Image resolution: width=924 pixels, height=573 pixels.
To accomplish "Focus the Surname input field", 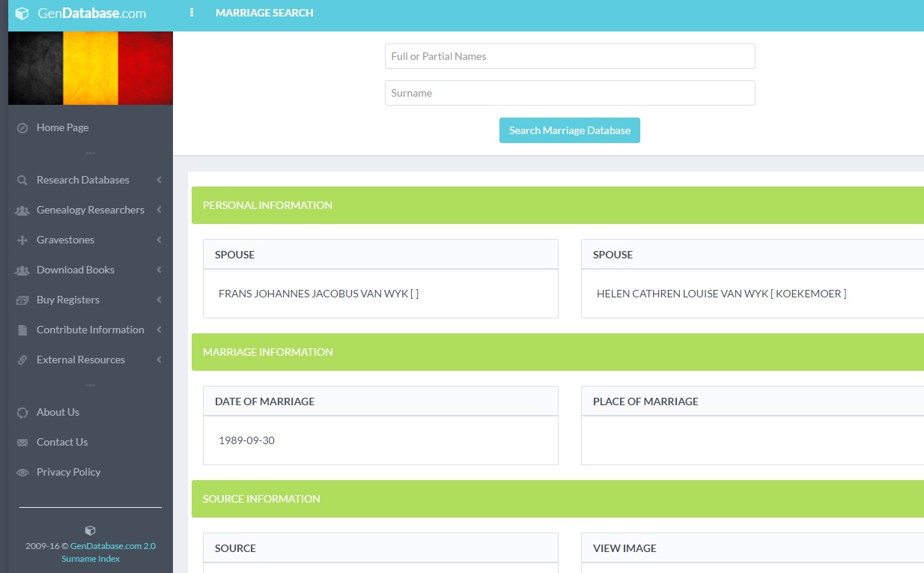I will pyautogui.click(x=570, y=93).
